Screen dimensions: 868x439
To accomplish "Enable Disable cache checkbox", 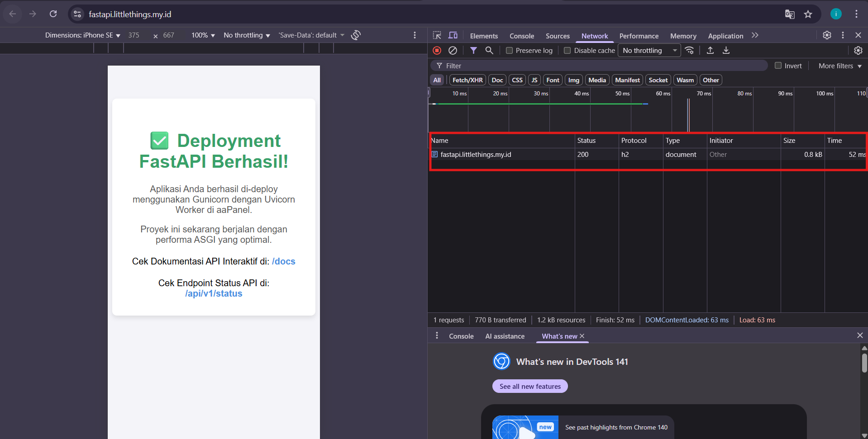I will [567, 51].
